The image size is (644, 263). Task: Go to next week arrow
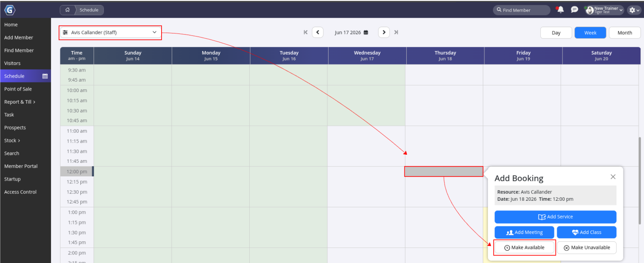tap(384, 32)
